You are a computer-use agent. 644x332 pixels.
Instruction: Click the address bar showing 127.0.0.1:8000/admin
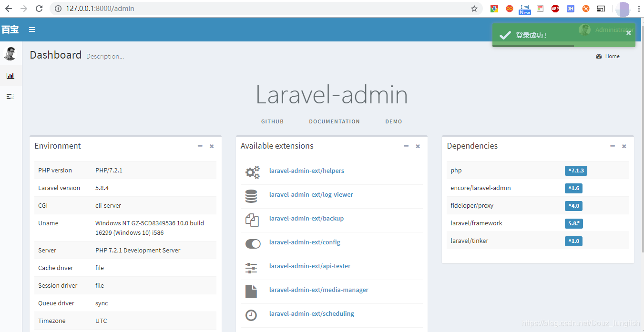coord(266,9)
